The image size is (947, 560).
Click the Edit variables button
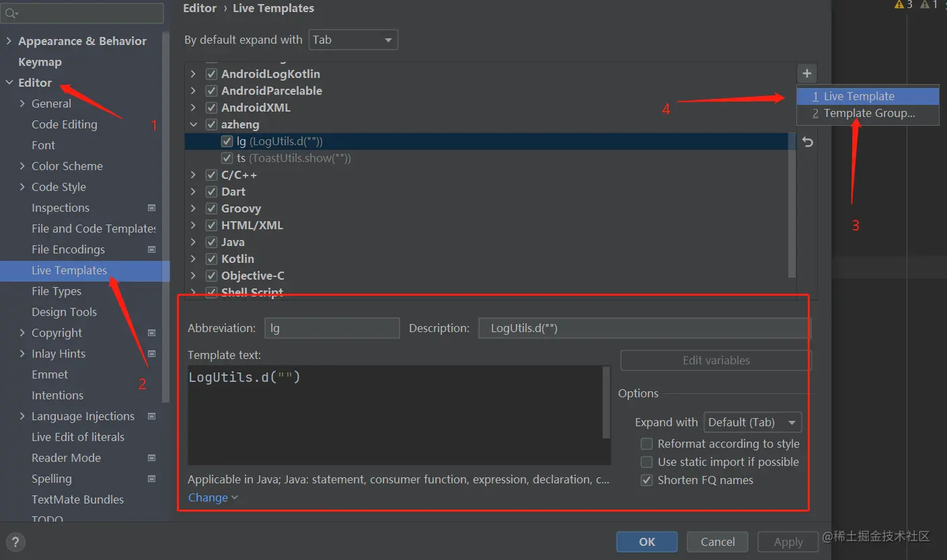(x=716, y=360)
